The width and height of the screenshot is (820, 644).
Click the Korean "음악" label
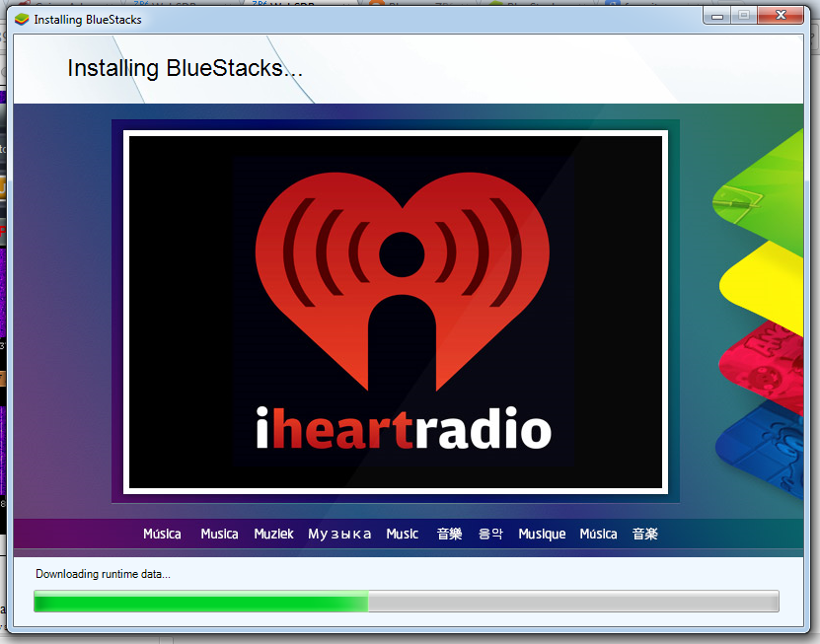tap(490, 534)
